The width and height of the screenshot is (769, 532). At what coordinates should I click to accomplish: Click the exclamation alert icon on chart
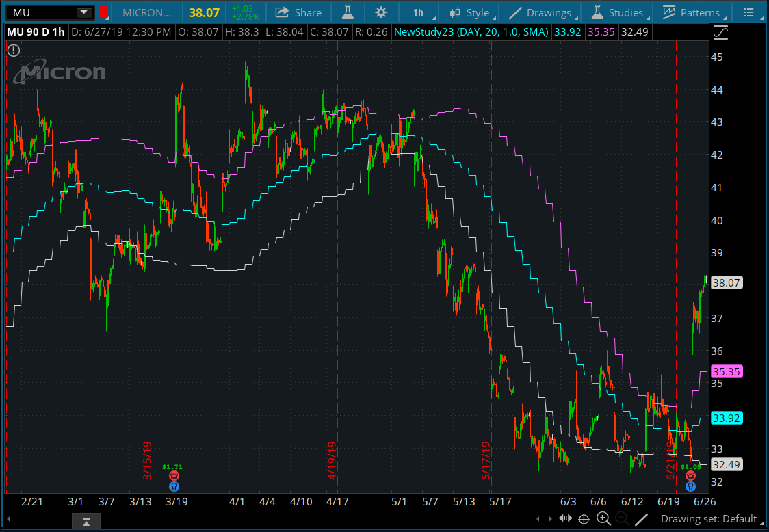point(14,50)
